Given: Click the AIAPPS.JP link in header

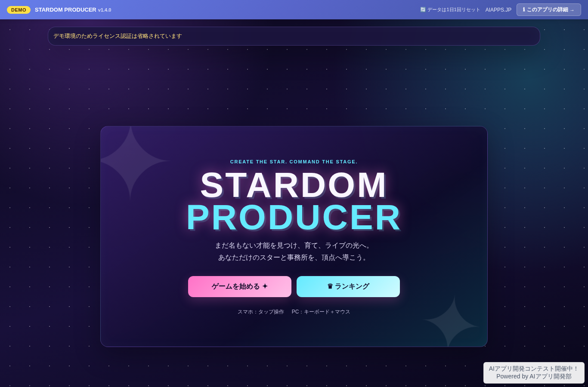Looking at the screenshot, I should point(498,10).
